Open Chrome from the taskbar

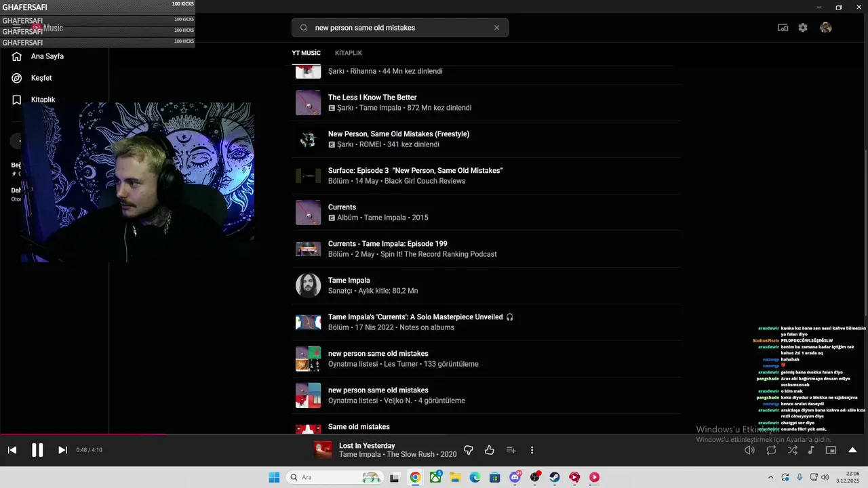coord(415,477)
